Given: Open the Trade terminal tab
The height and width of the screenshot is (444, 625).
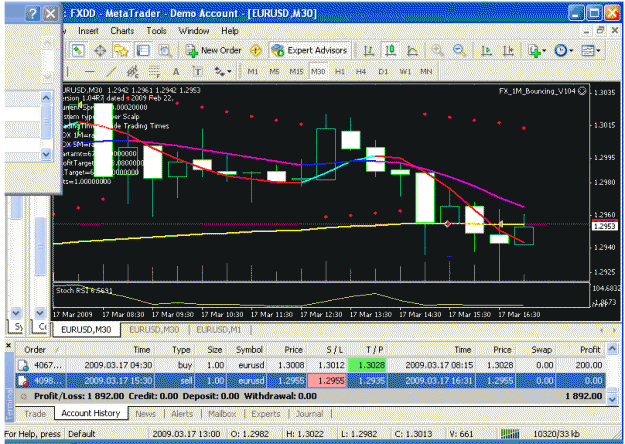Looking at the screenshot, I should [35, 414].
